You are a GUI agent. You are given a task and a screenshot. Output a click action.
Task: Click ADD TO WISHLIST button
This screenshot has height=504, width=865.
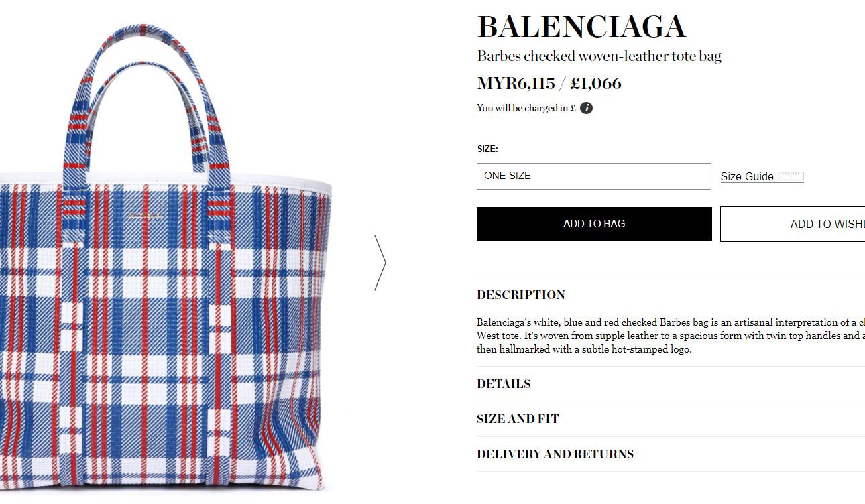(x=793, y=224)
